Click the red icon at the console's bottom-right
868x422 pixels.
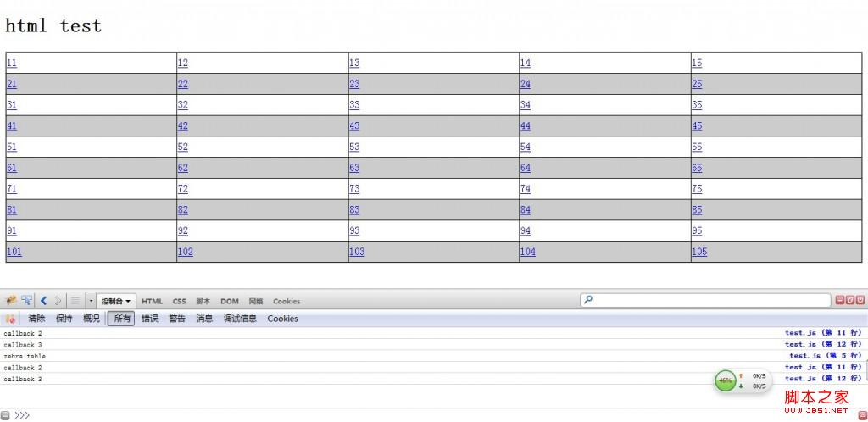pos(860,415)
